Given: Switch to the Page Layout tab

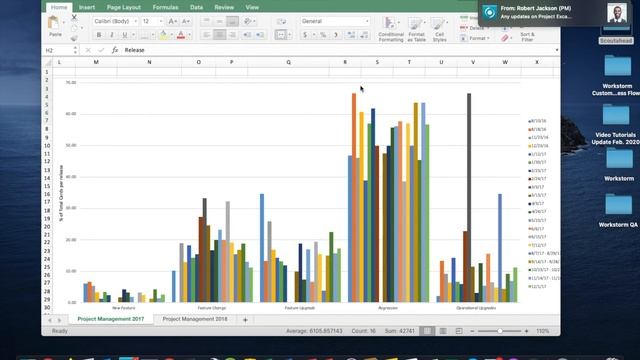Looking at the screenshot, I should [124, 7].
